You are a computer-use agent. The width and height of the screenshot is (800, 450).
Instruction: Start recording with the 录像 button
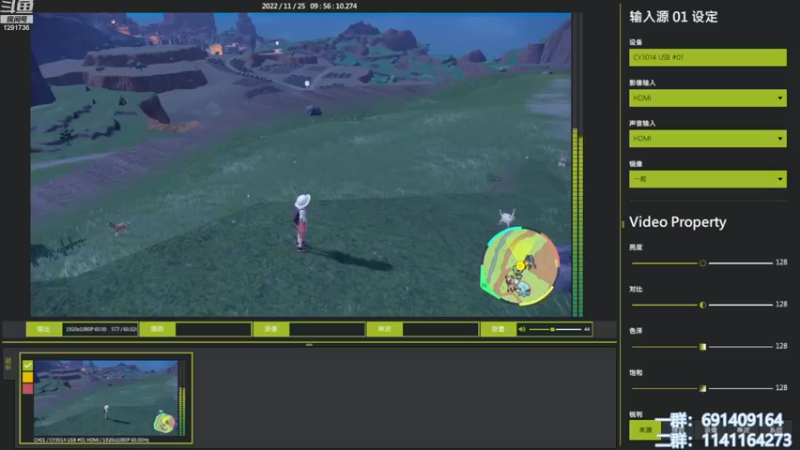coord(271,329)
